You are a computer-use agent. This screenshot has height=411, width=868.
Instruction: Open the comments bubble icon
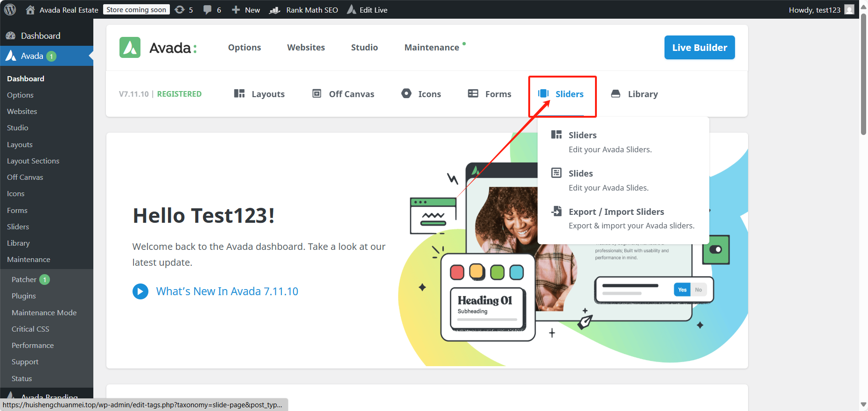click(207, 10)
